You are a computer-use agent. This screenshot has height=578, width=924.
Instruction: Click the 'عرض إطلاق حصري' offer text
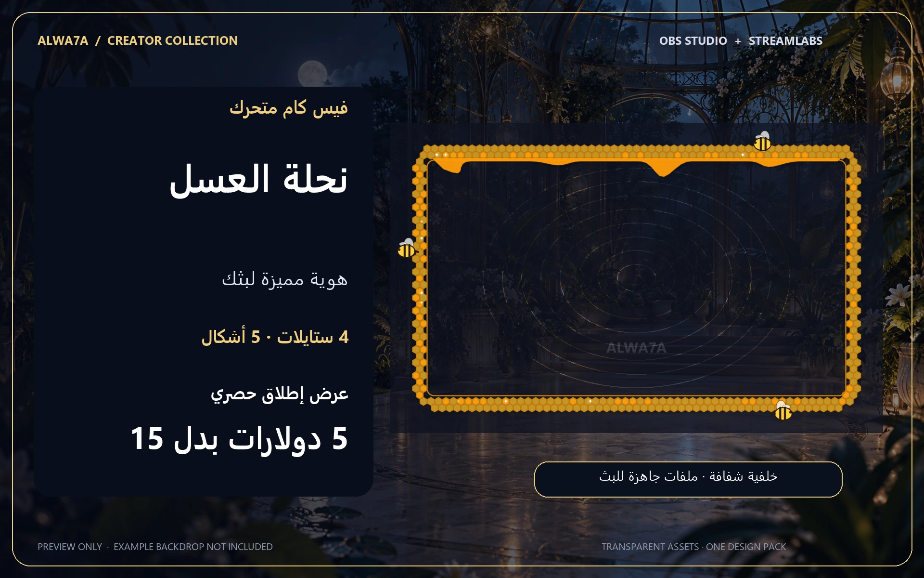pyautogui.click(x=279, y=394)
